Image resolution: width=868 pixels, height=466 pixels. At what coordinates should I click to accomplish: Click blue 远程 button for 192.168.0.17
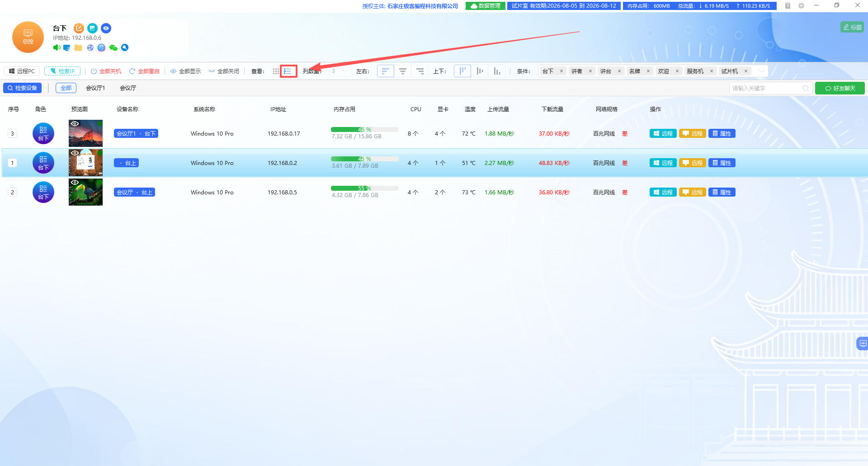663,133
